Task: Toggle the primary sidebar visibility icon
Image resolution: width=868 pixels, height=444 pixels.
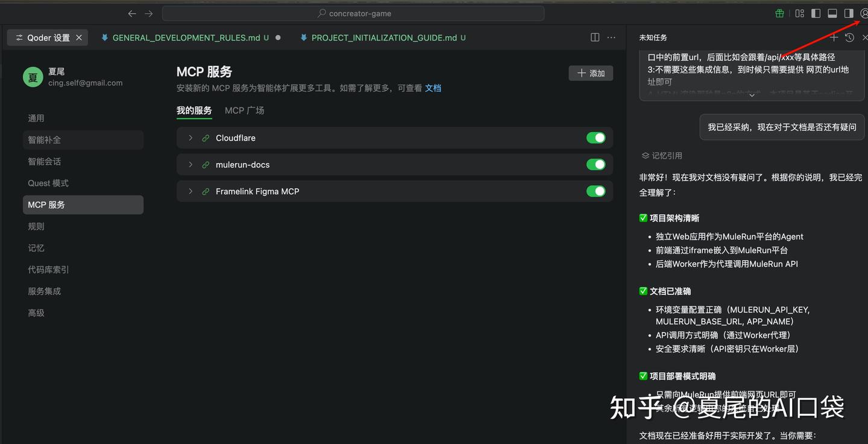Action: pyautogui.click(x=816, y=13)
